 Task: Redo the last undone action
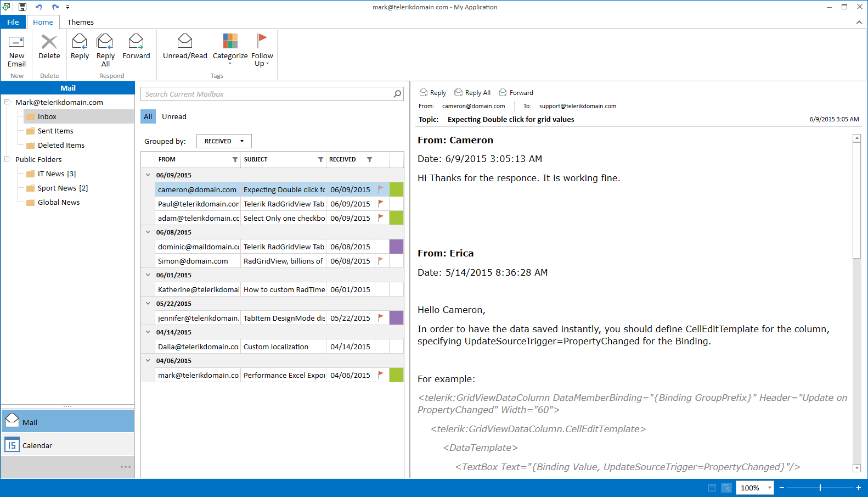click(x=55, y=7)
